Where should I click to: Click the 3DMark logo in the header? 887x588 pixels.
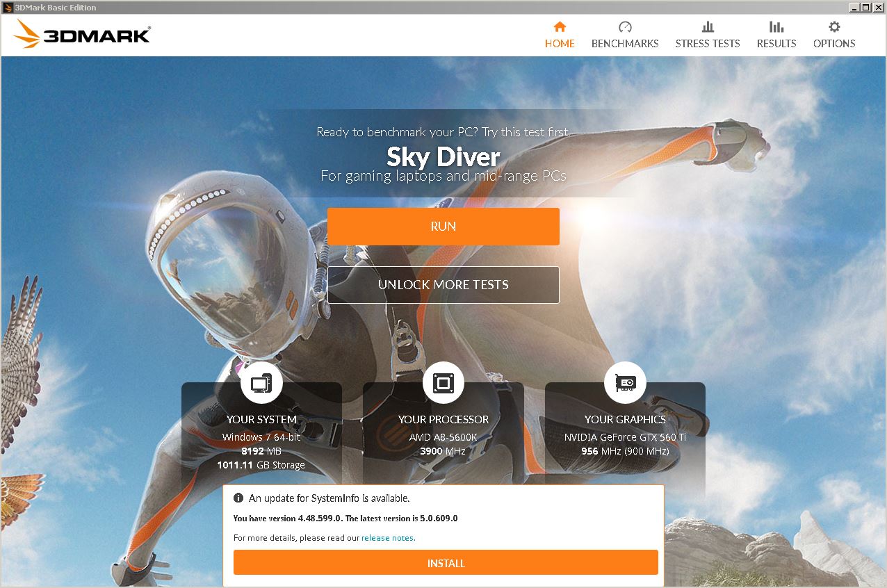point(81,33)
